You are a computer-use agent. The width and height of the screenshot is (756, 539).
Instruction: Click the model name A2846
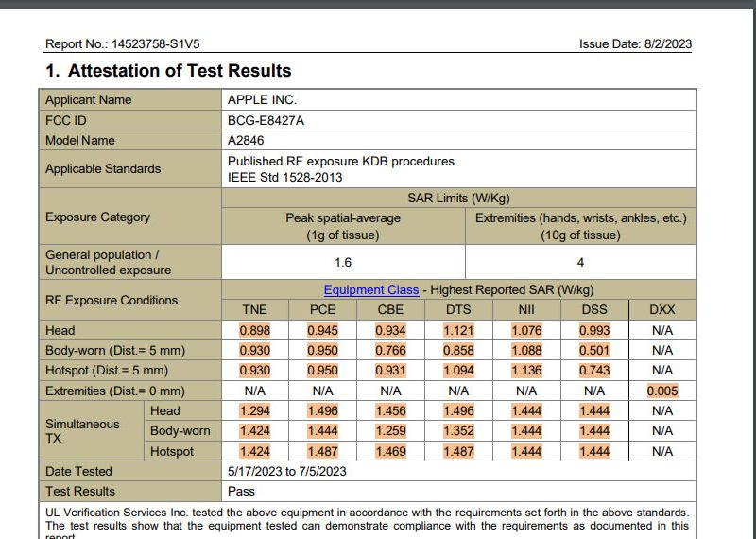coord(247,140)
